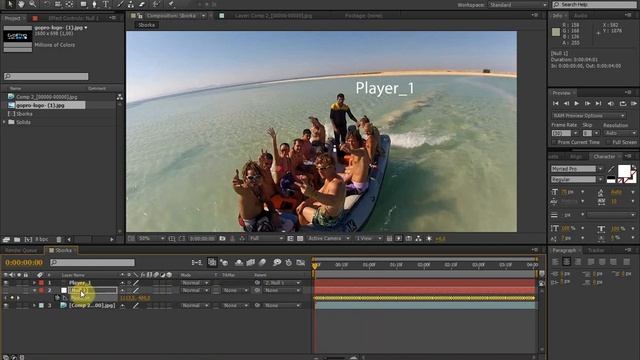Switch to the Audio panel tab
640x360 pixels.
(x=580, y=16)
